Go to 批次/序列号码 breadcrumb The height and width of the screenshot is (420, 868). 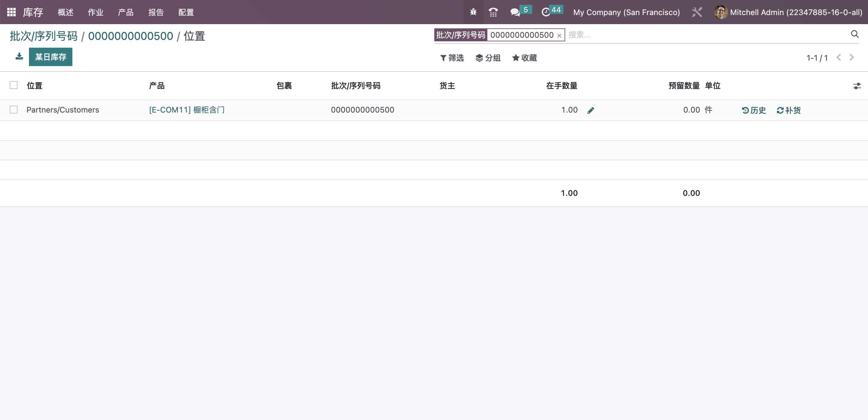[x=44, y=36]
